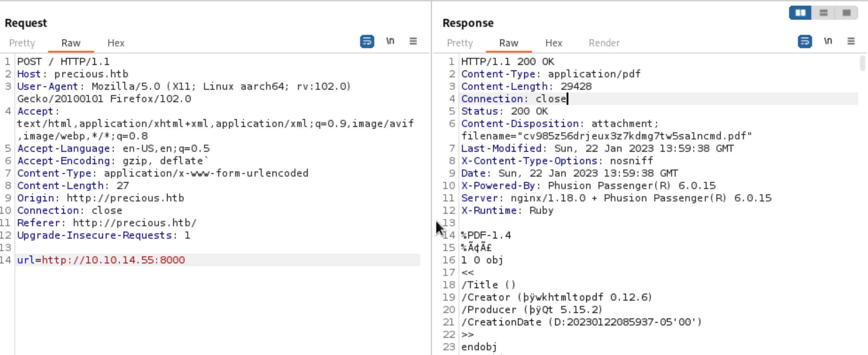Click the Accept-Language header line
868x355 pixels.
(x=113, y=148)
